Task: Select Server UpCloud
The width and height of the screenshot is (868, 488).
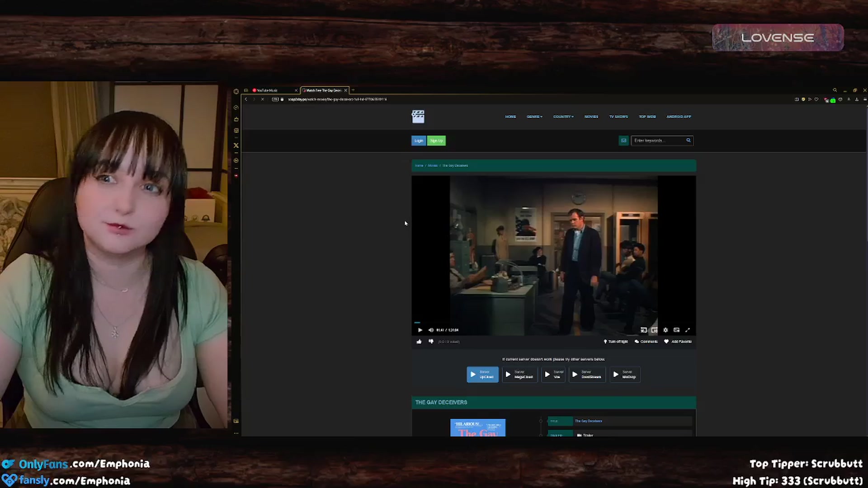Action: [x=482, y=375]
